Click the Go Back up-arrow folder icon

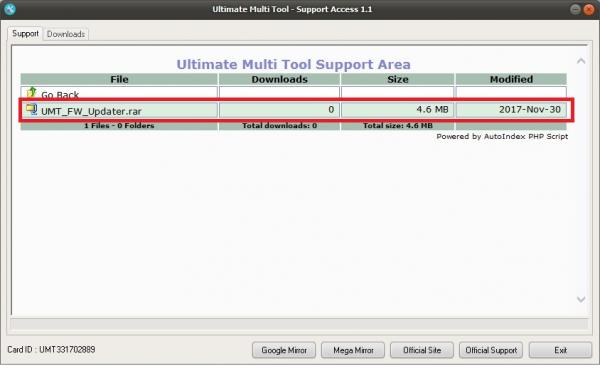tap(31, 93)
